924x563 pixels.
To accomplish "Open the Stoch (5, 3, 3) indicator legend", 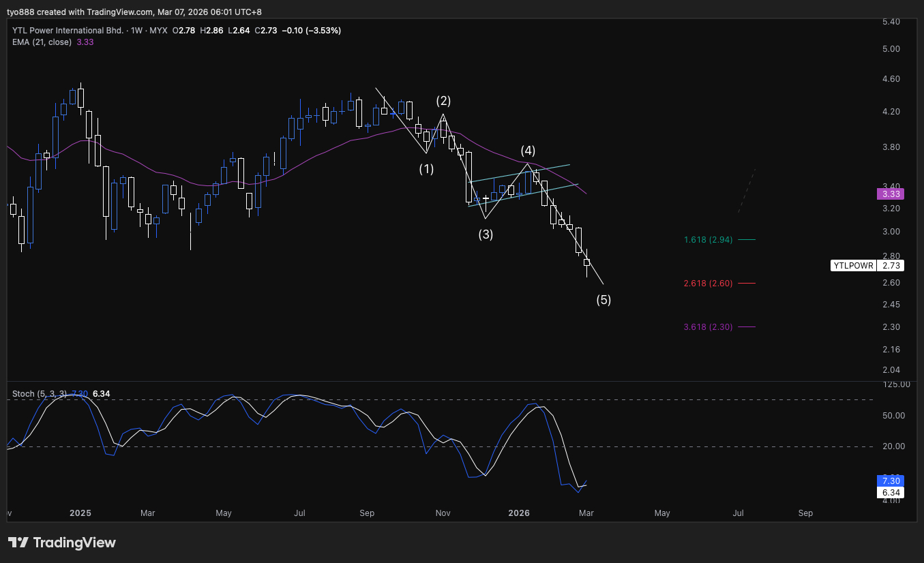I will 41,394.
